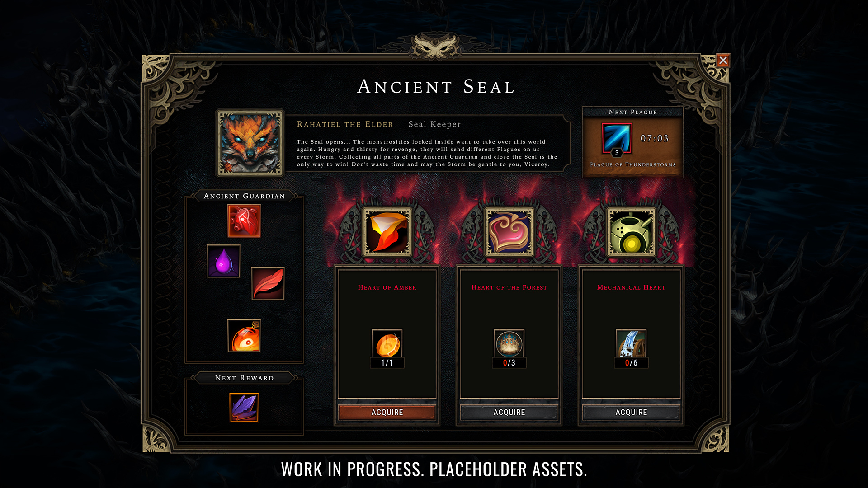Click the Ancient Guardian panel header
Viewport: 868px width, 488px height.
[244, 196]
